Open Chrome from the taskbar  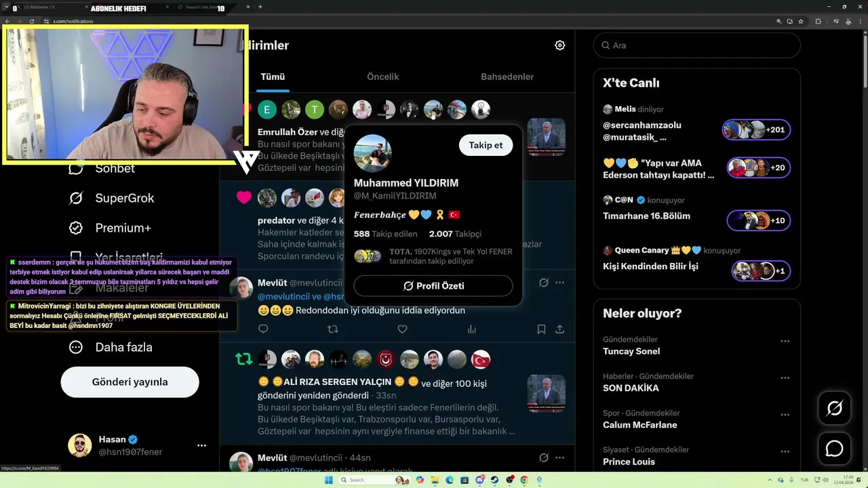click(524, 480)
